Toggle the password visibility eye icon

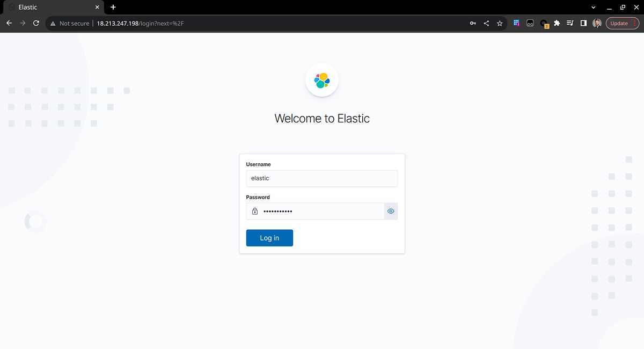click(x=391, y=211)
